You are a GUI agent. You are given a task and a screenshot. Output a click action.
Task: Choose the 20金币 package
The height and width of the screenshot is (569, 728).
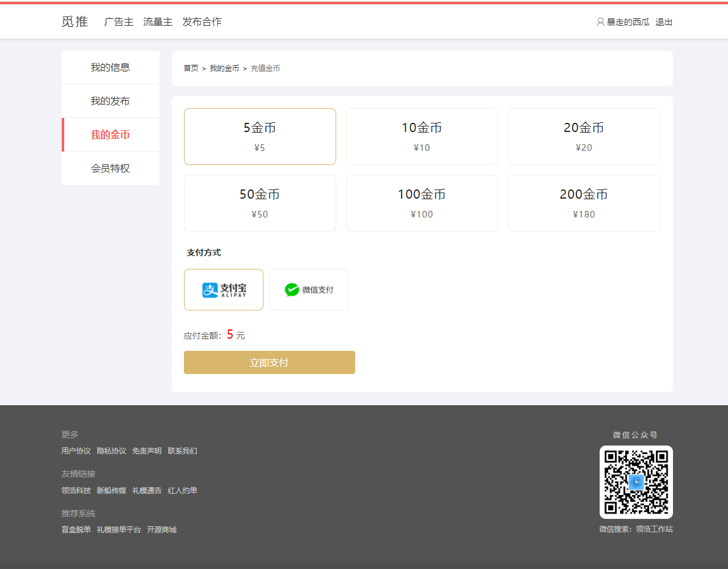584,136
